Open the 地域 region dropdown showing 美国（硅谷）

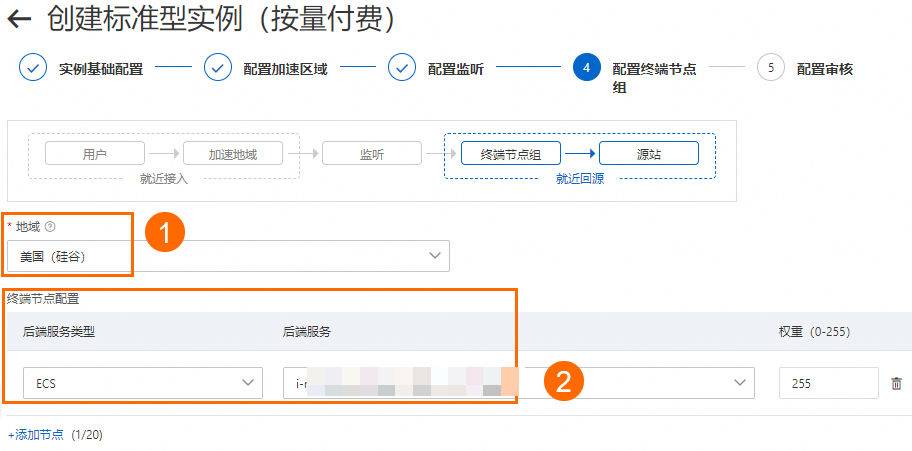pyautogui.click(x=229, y=256)
